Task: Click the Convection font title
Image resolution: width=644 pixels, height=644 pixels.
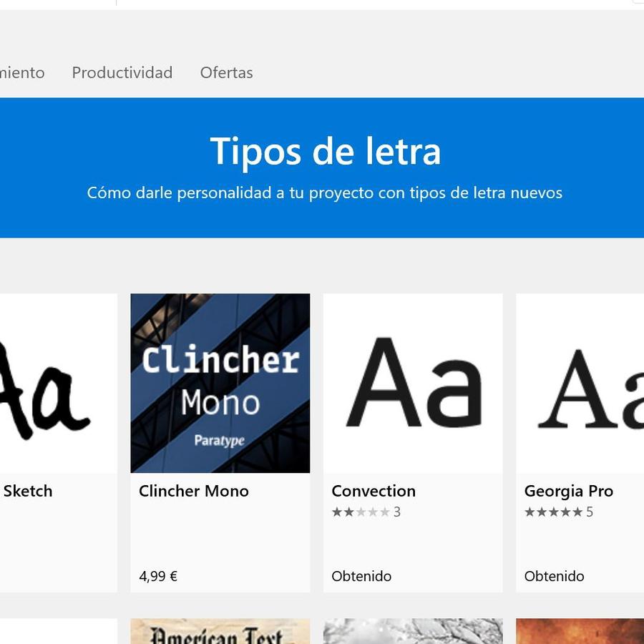Action: tap(374, 491)
